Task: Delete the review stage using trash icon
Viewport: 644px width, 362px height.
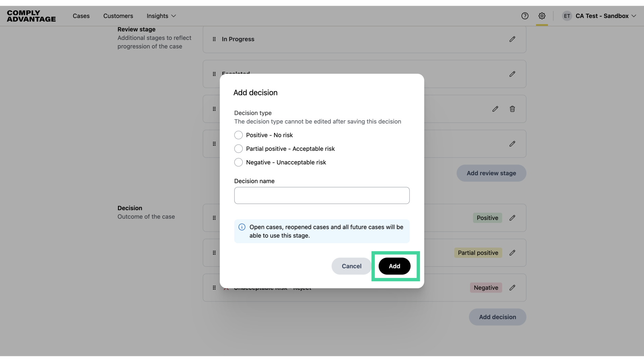Action: pyautogui.click(x=512, y=109)
